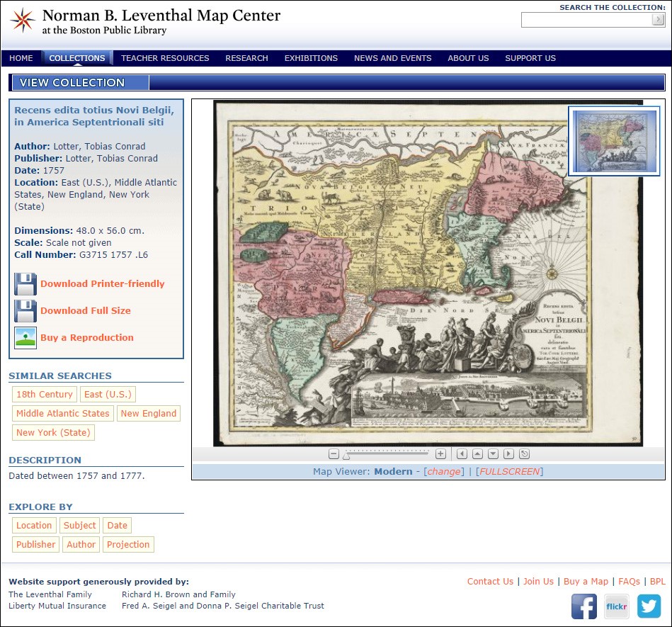
Task: Pan the map up with arrow button
Action: (x=477, y=454)
